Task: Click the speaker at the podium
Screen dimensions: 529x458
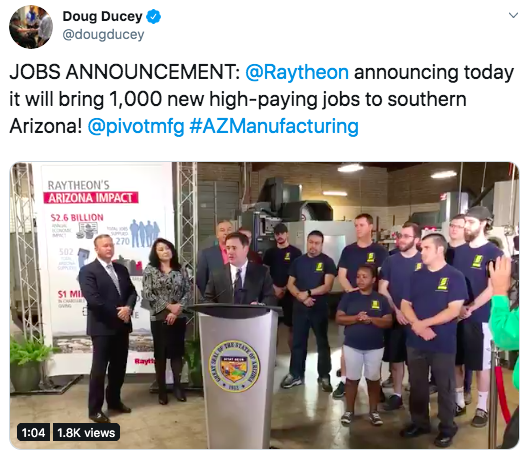Action: click(240, 270)
